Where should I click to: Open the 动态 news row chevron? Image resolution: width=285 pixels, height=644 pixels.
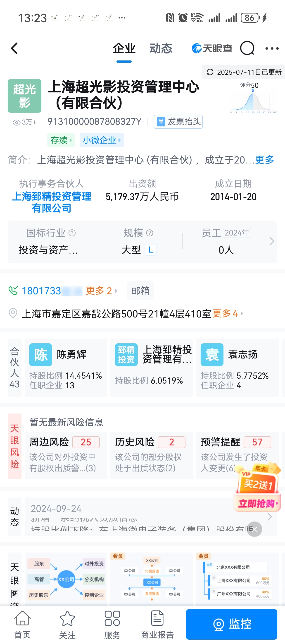tap(270, 517)
